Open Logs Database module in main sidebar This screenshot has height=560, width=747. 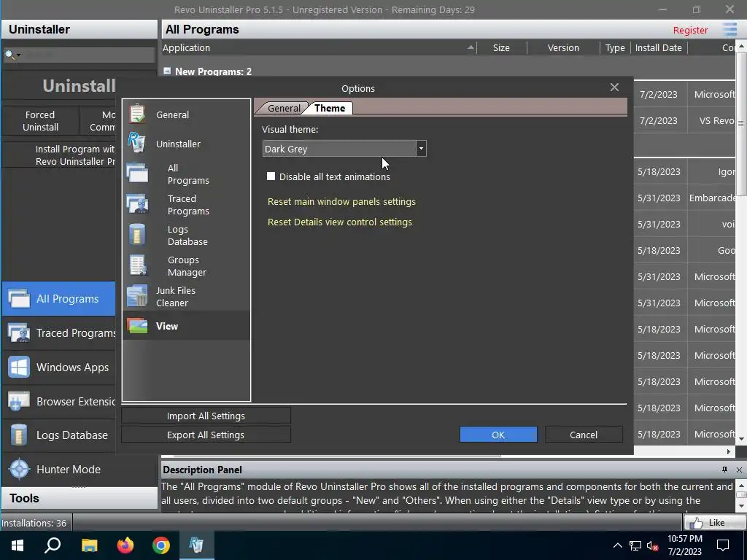click(58, 435)
